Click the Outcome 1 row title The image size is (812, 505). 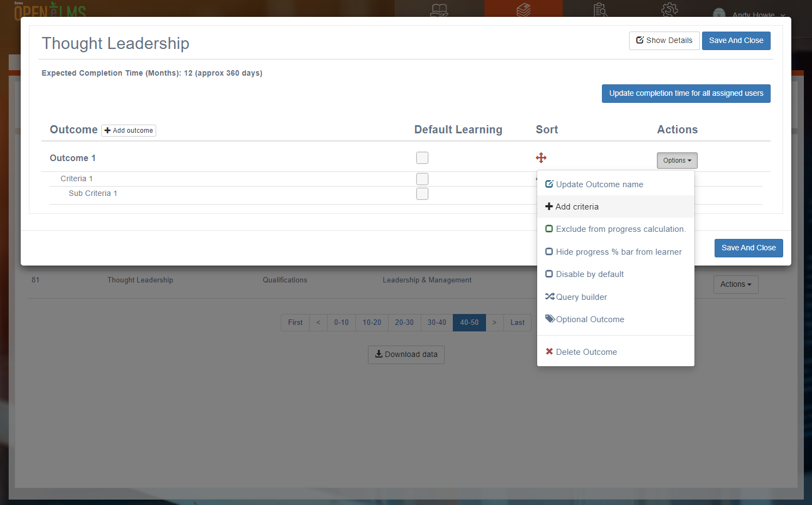click(x=72, y=158)
